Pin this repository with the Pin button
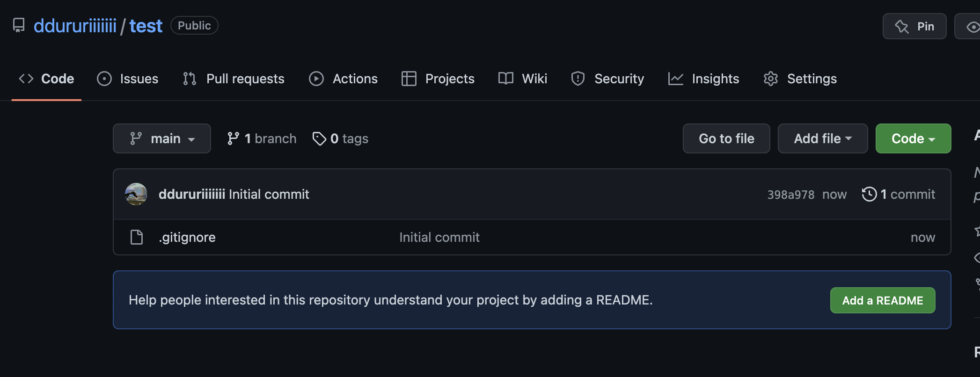The width and height of the screenshot is (980, 377). [x=914, y=26]
